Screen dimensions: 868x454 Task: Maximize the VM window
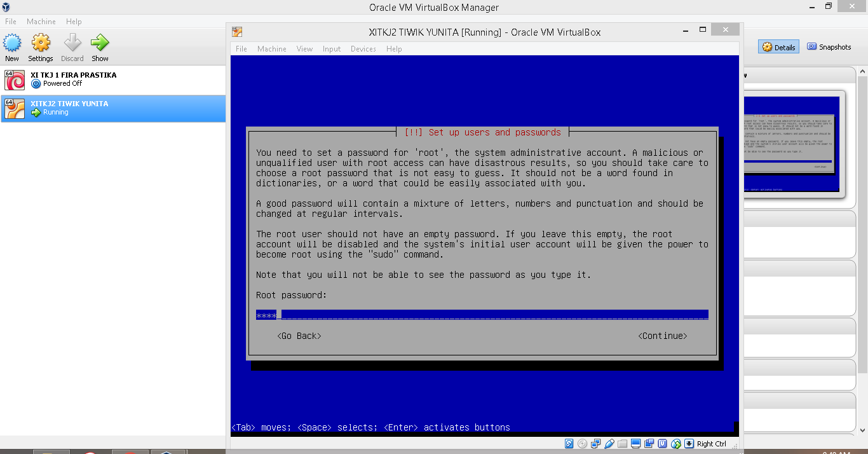click(x=703, y=30)
